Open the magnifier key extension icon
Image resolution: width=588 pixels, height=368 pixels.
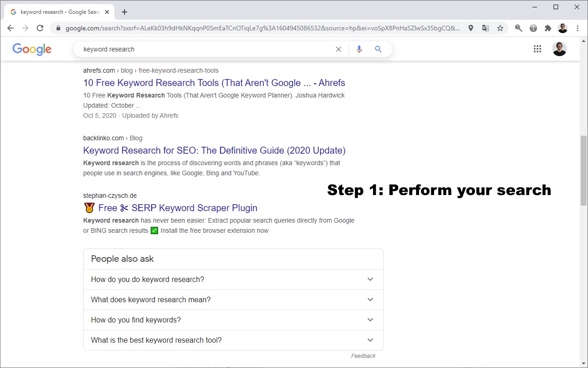pos(519,28)
